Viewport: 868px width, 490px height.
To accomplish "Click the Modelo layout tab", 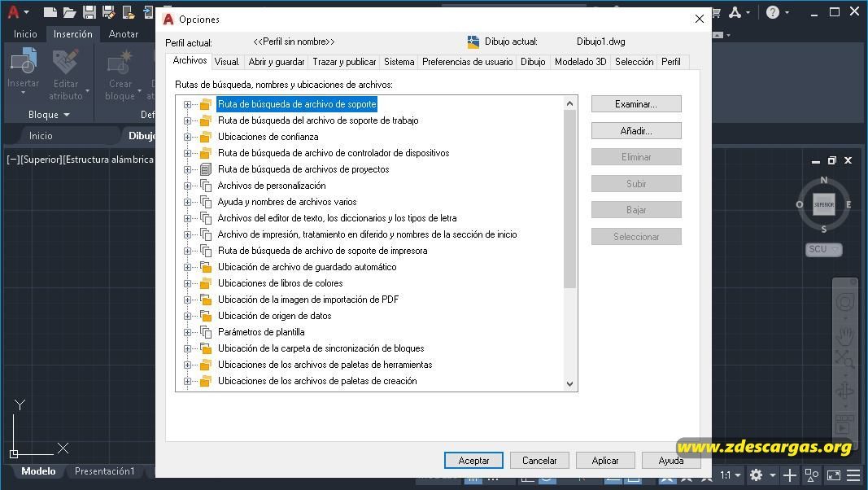I will pos(38,471).
